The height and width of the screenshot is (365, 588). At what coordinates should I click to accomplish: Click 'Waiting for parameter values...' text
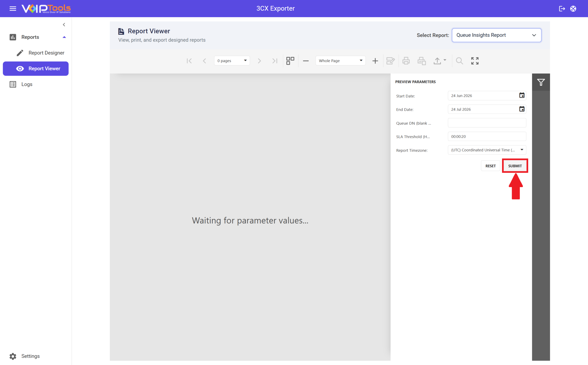250,220
